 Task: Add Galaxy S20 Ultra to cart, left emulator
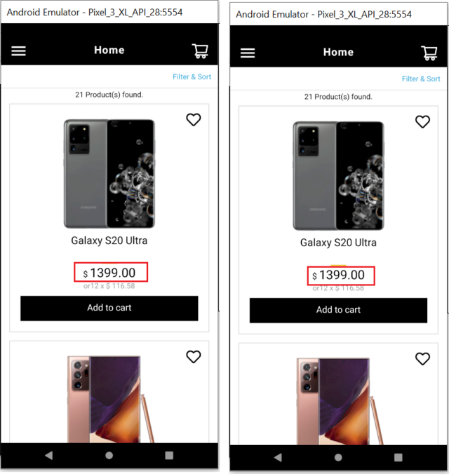[109, 308]
